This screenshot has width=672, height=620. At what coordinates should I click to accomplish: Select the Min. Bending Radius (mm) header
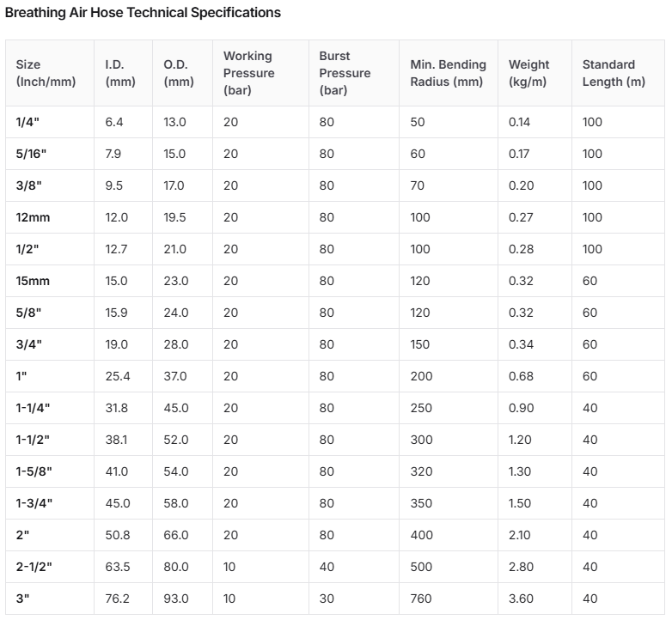[x=449, y=73]
